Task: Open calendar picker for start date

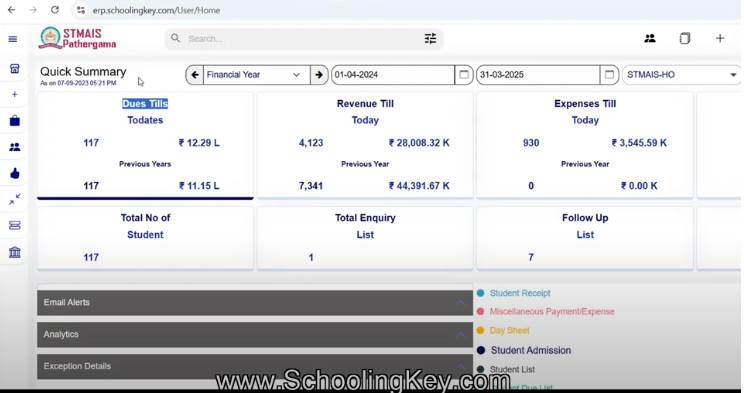Action: click(464, 75)
